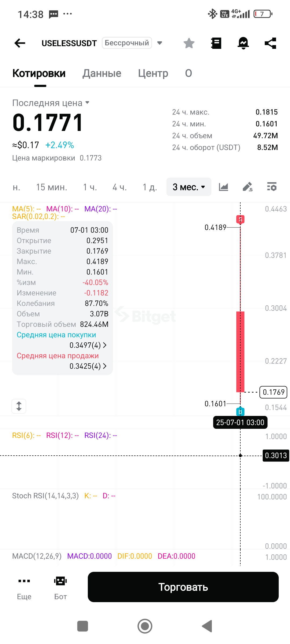Open chart indicators icon
This screenshot has height=644, width=290.
[223, 187]
